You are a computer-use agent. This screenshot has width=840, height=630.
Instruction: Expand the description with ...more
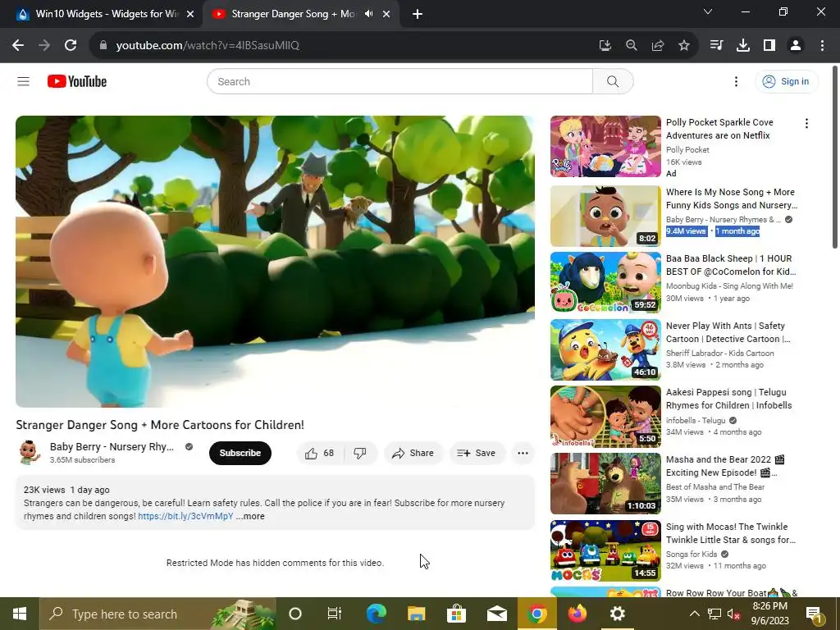point(250,517)
